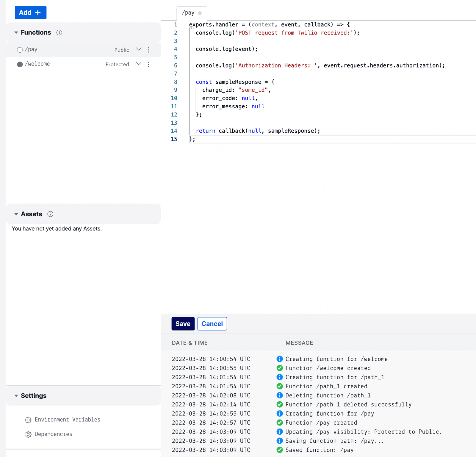Click the Save button
The width and height of the screenshot is (476, 457).
pyautogui.click(x=183, y=324)
